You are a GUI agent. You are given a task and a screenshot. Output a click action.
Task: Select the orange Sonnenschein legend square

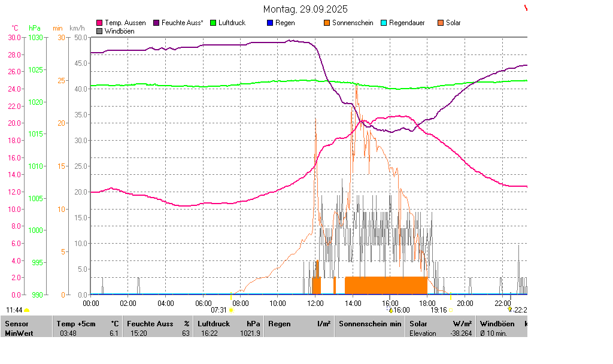pyautogui.click(x=327, y=23)
